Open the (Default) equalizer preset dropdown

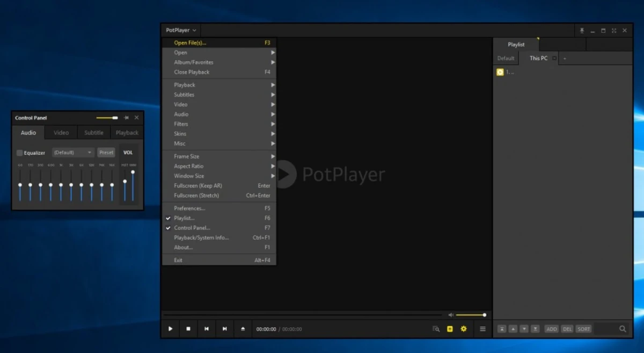coord(73,153)
